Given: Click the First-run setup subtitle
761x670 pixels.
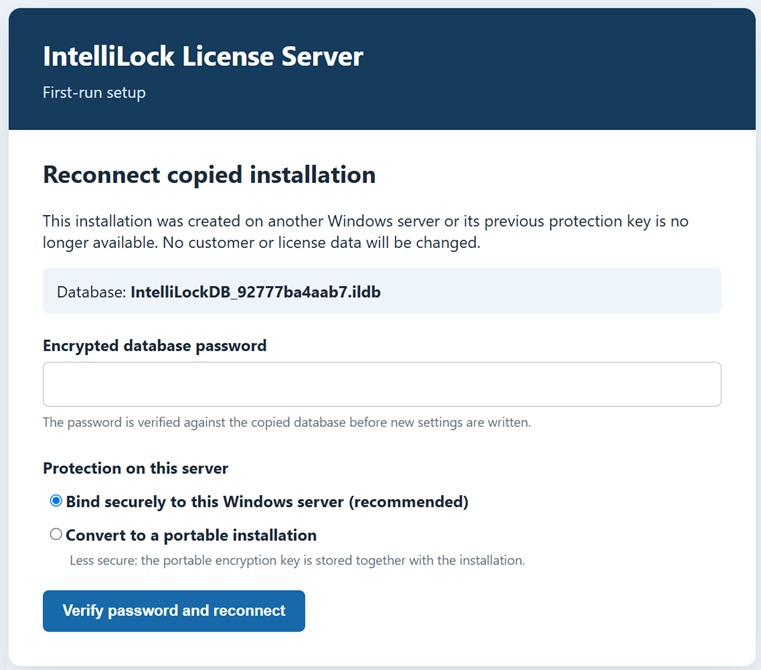Looking at the screenshot, I should pyautogui.click(x=94, y=92).
